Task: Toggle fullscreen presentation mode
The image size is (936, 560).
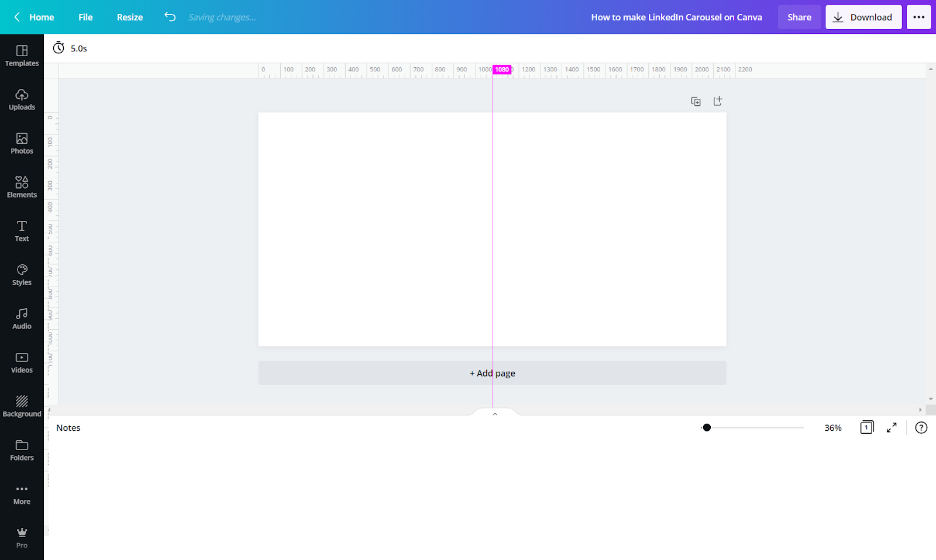Action: [892, 428]
